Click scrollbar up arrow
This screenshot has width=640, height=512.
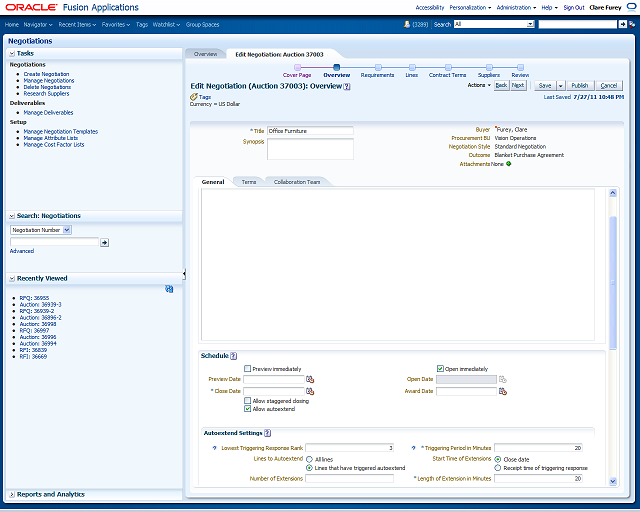[613, 193]
